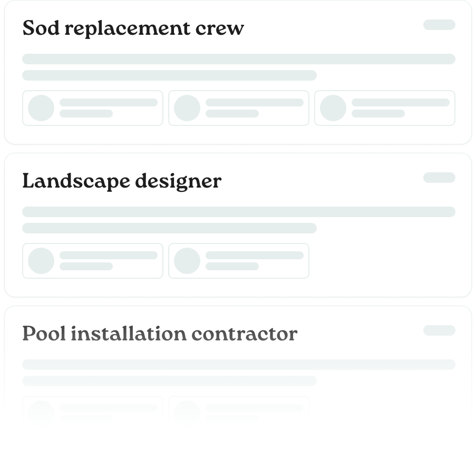The image size is (476, 460).
Task: Toggle the switch on the Sod replacement crew card
Action: tap(439, 25)
